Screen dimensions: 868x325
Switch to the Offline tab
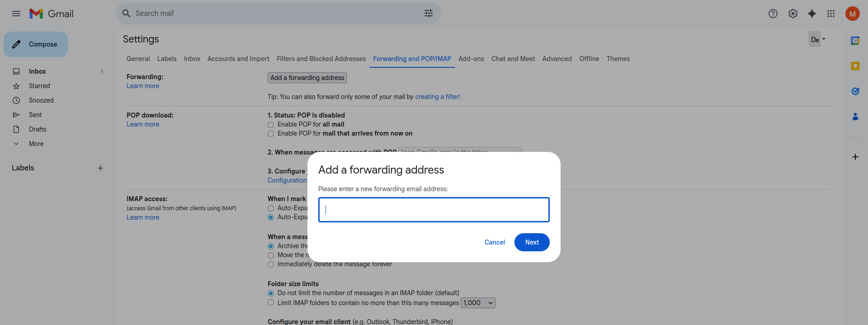589,59
